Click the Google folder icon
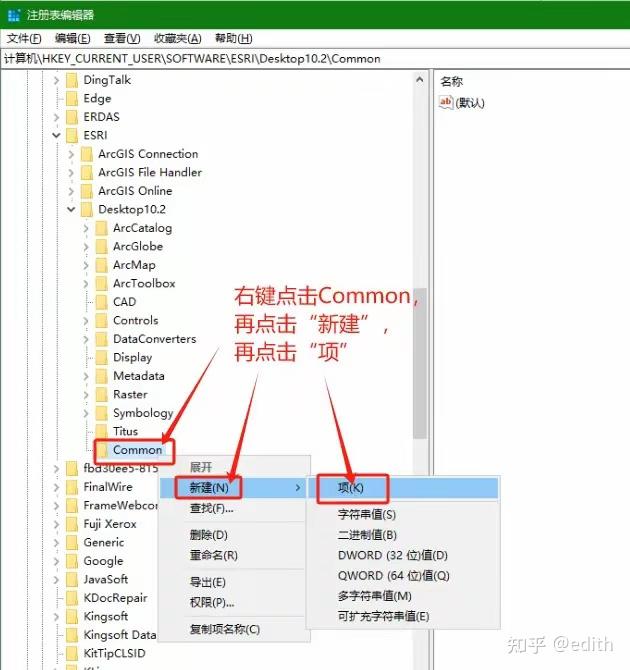 72,561
